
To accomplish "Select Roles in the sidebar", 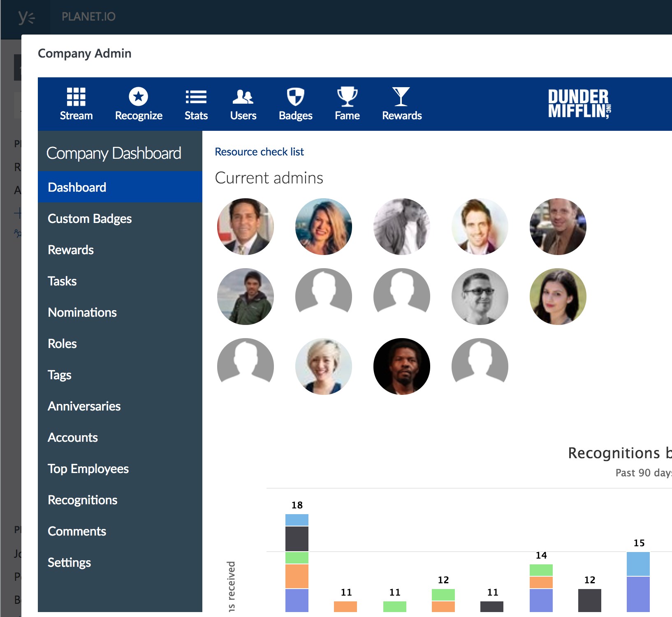I will (120, 343).
